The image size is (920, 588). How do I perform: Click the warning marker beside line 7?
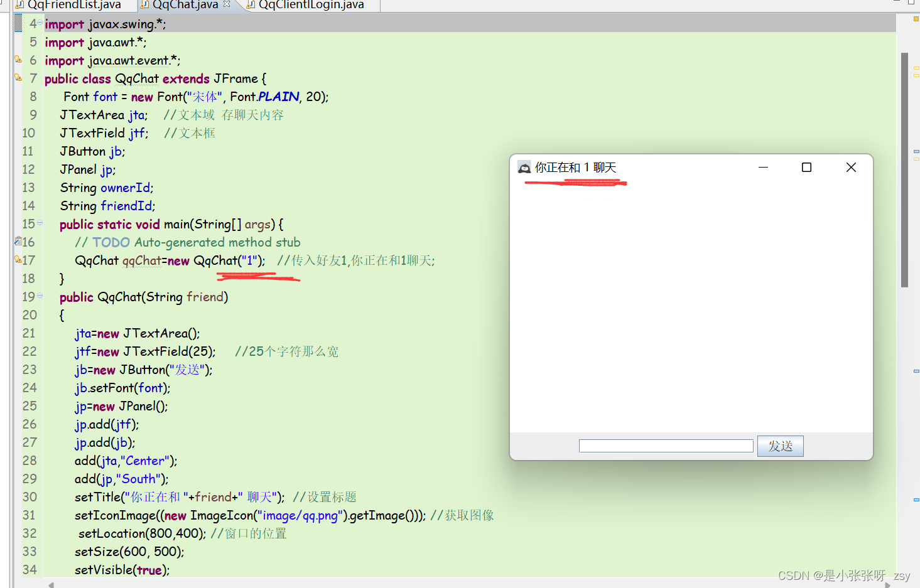pos(18,78)
